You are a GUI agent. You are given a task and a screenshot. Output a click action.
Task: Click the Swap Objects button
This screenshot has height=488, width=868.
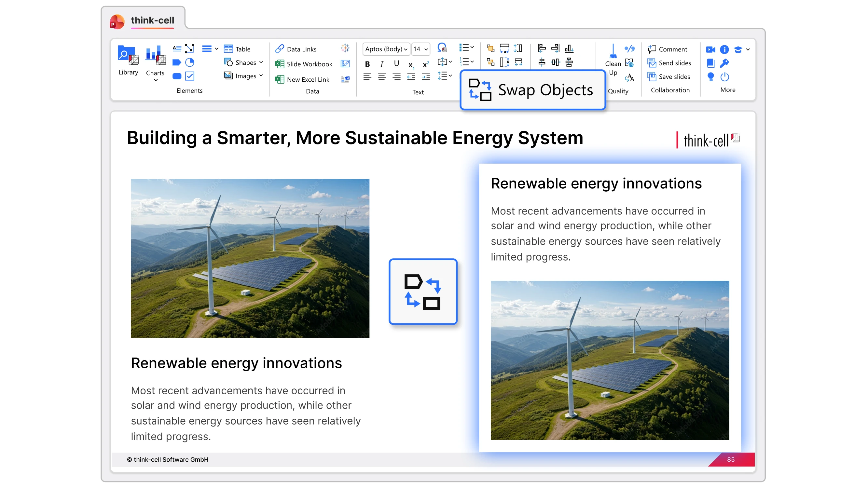pyautogui.click(x=532, y=90)
